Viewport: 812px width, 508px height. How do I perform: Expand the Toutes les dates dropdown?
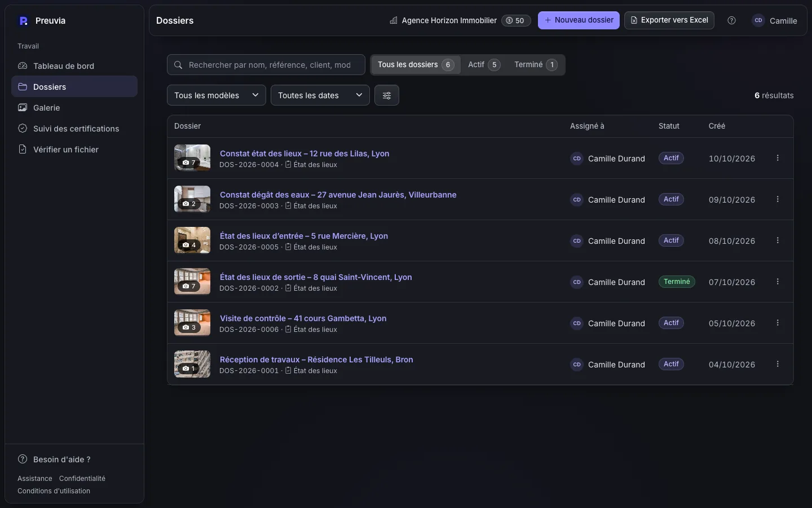pos(320,95)
